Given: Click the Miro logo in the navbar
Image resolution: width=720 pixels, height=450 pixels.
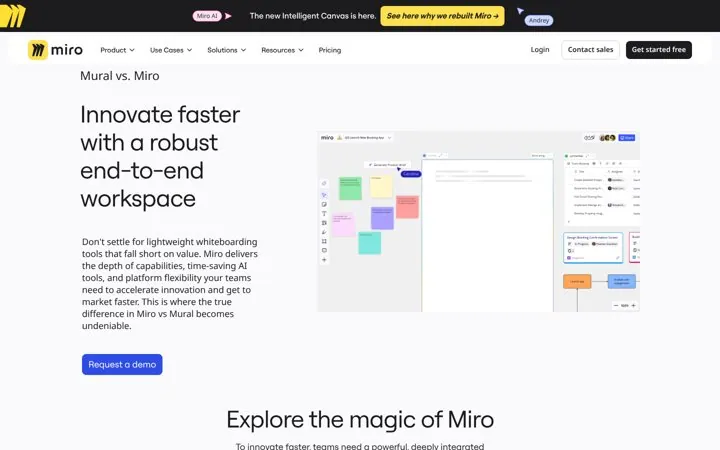Looking at the screenshot, I should [x=55, y=50].
